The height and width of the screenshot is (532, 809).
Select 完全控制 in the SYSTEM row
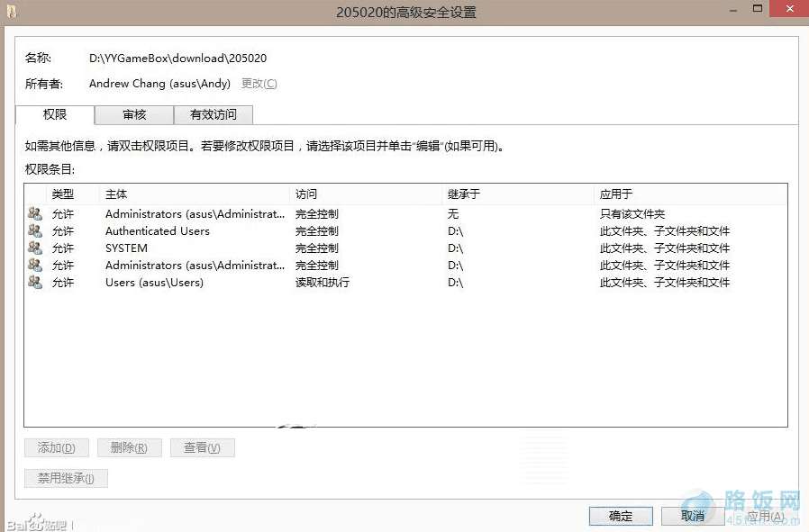[317, 248]
